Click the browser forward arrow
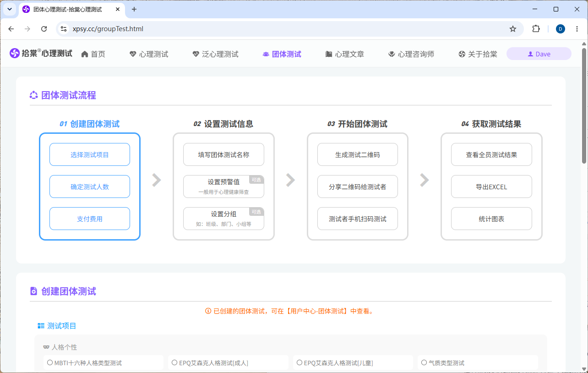The image size is (588, 373). point(27,29)
